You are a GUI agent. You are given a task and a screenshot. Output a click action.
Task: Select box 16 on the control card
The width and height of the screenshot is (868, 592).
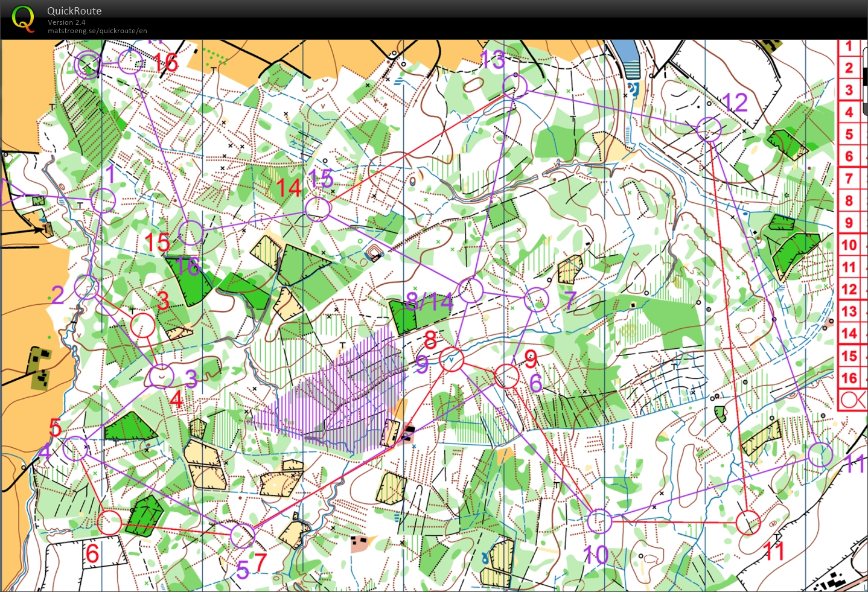click(849, 378)
